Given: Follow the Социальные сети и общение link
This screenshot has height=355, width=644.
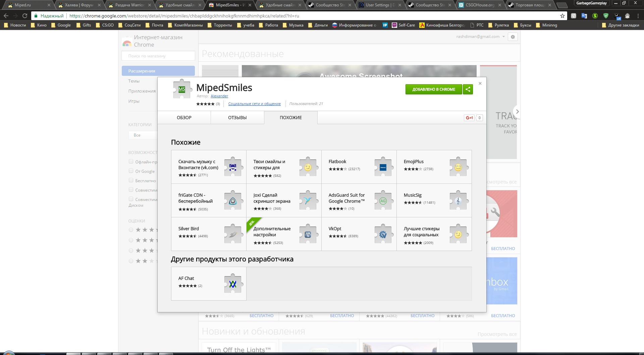Looking at the screenshot, I should coord(254,104).
